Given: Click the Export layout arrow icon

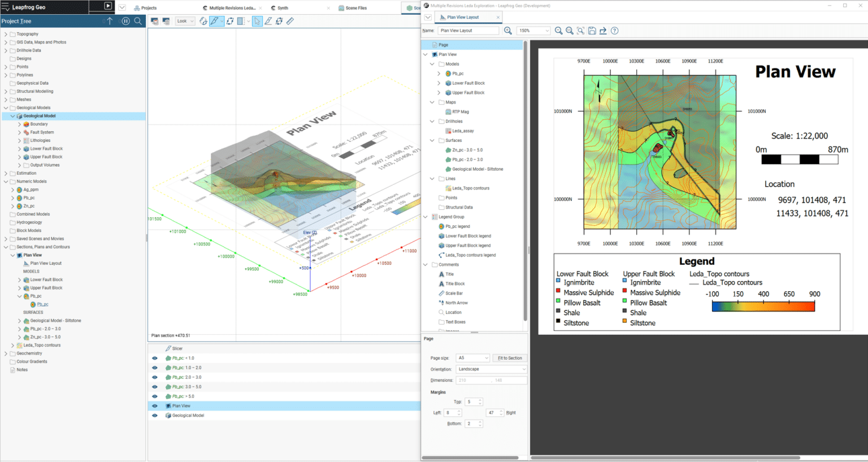Looking at the screenshot, I should [x=603, y=31].
